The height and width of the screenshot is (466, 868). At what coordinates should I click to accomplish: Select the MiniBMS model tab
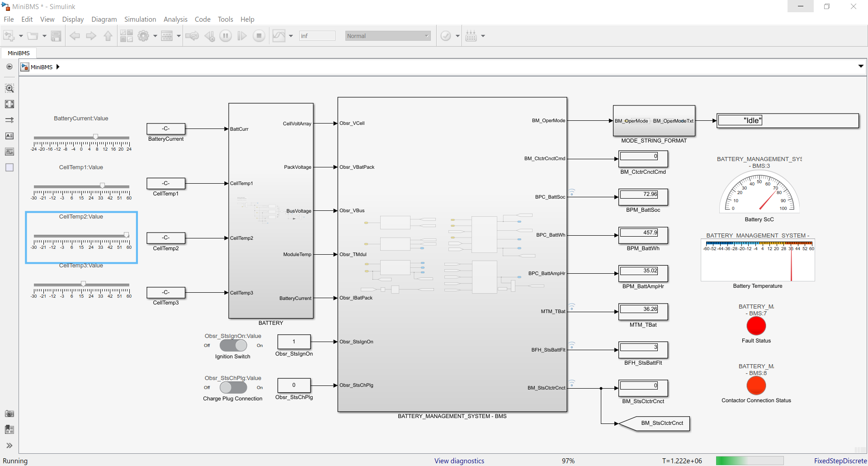point(19,53)
